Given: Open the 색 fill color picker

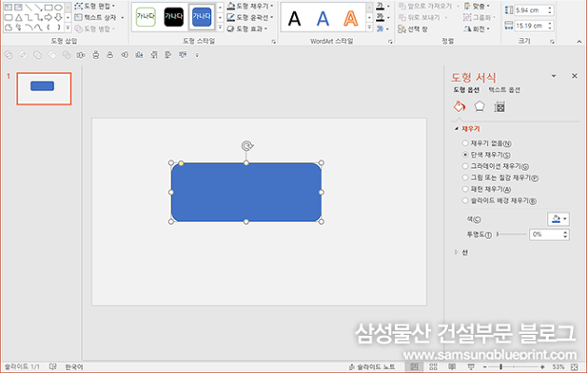Looking at the screenshot, I should click(x=558, y=219).
